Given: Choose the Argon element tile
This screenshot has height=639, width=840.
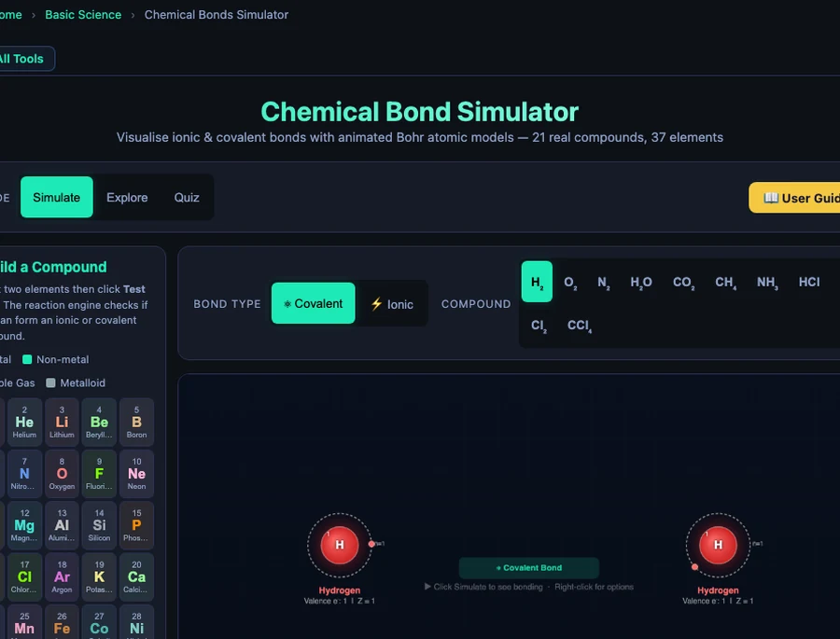Looking at the screenshot, I should (x=63, y=577).
